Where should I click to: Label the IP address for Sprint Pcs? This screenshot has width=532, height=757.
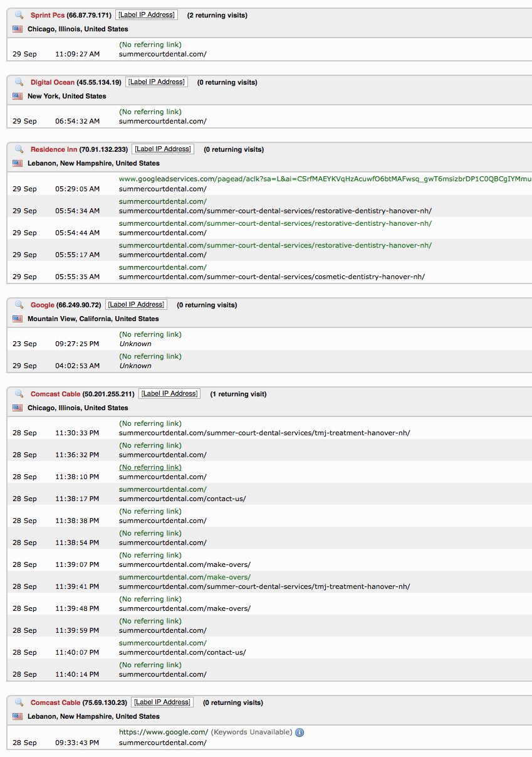(x=147, y=14)
